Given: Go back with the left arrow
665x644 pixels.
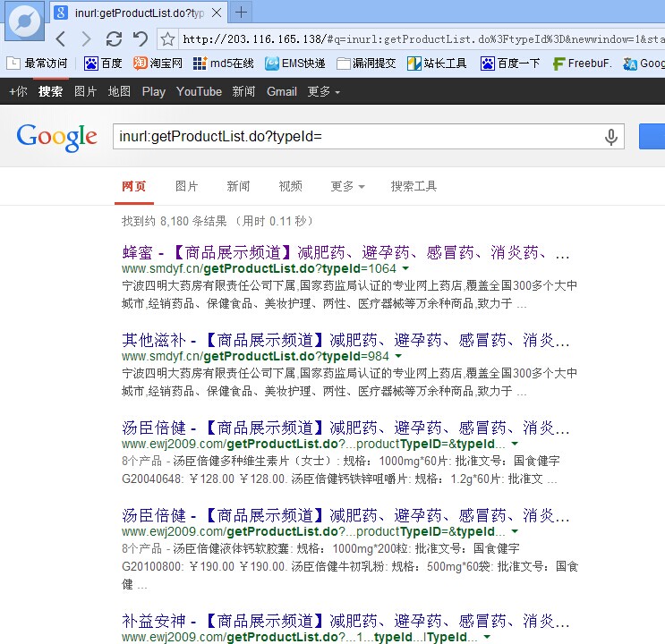Looking at the screenshot, I should (x=61, y=39).
